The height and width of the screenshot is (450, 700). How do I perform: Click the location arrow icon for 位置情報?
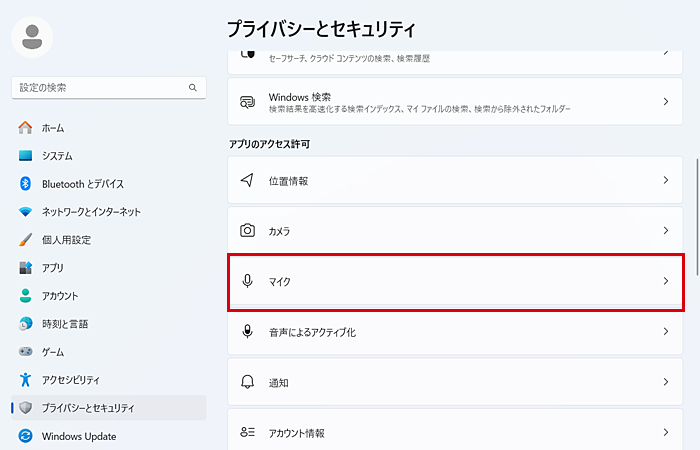(x=247, y=180)
